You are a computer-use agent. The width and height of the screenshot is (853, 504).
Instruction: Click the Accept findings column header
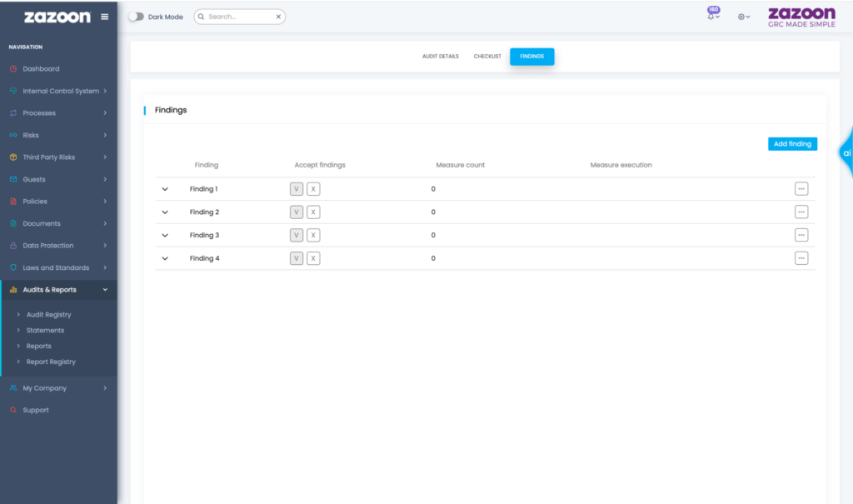[320, 165]
